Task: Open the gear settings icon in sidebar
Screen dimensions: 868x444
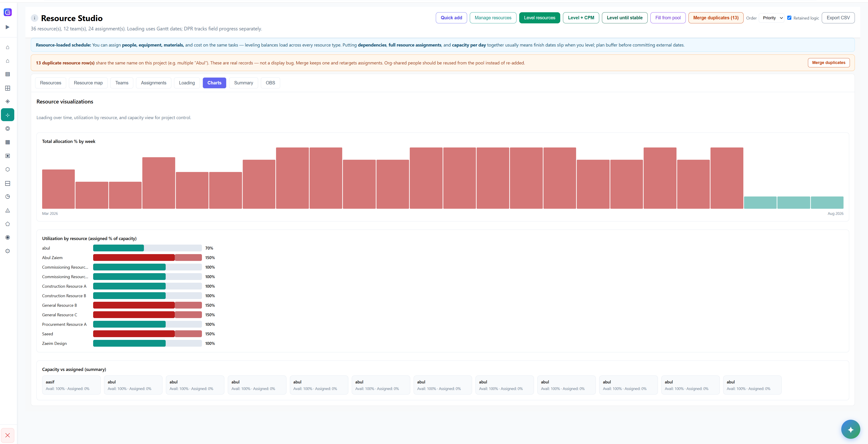Action: 7,251
